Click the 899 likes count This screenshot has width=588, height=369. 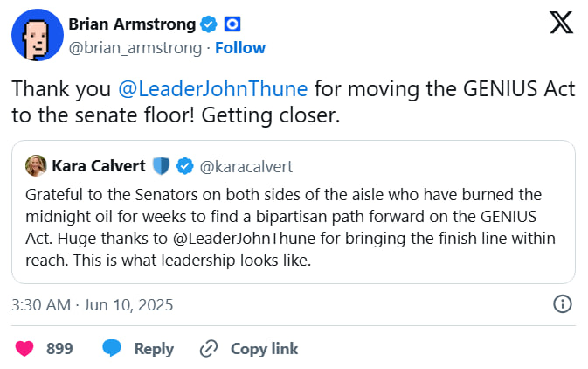59,348
